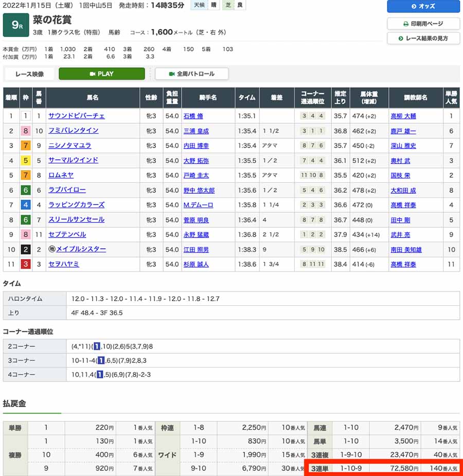Viewport: 463px width, 476px height.
Task: Click black frame 2 badge in メイプルシスター row
Action: tap(26, 249)
